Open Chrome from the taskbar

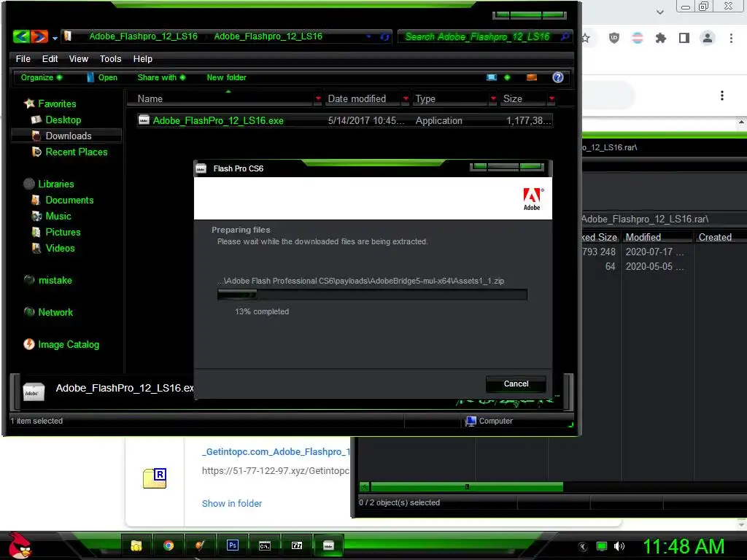[169, 545]
